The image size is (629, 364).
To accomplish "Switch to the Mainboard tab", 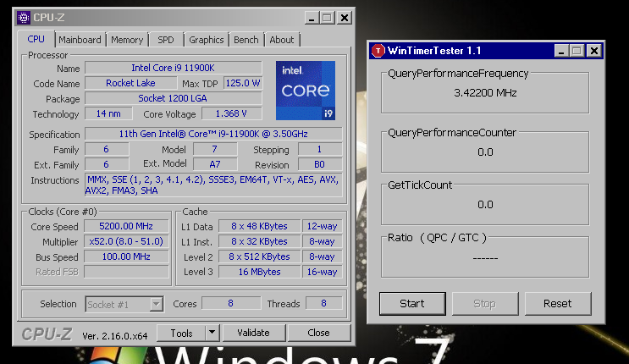I will [80, 40].
